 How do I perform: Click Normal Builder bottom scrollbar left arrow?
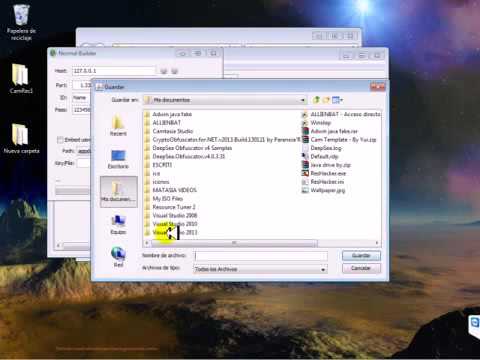[x=58, y=246]
